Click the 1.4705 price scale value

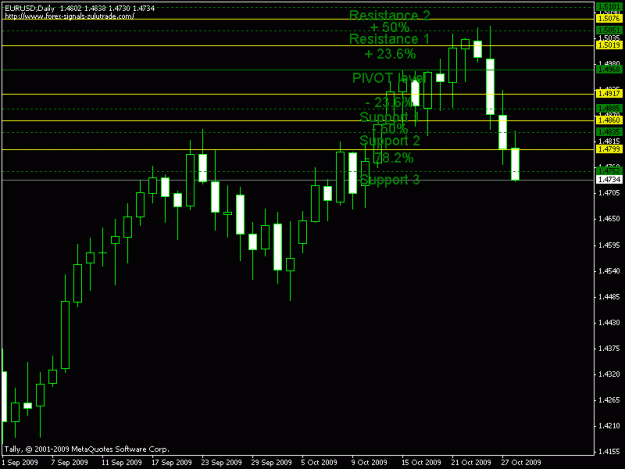click(x=609, y=193)
